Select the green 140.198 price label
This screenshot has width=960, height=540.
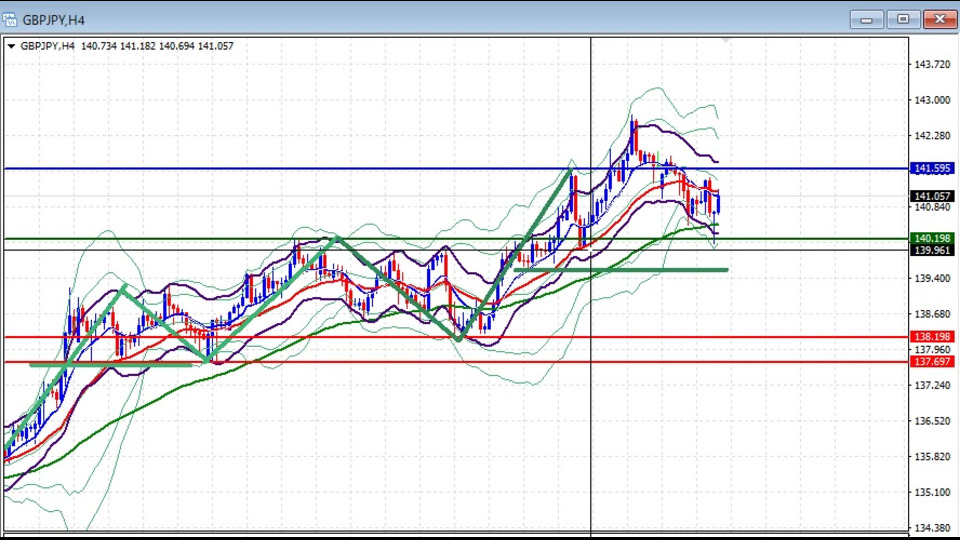(932, 238)
